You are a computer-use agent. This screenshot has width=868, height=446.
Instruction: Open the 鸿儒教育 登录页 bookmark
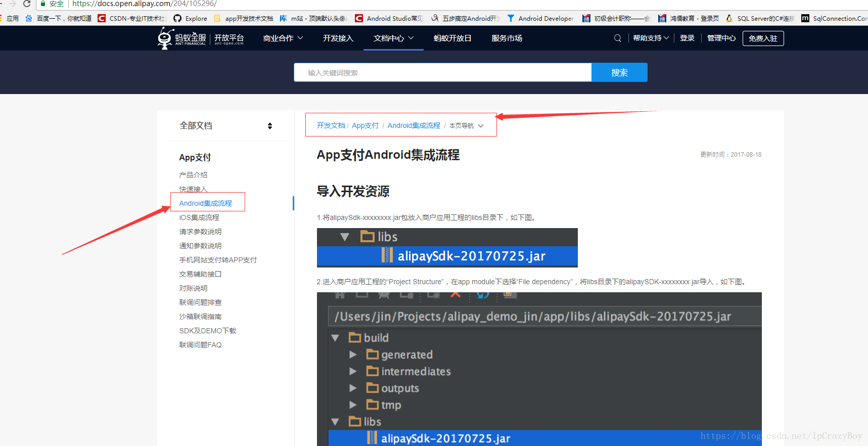click(689, 18)
